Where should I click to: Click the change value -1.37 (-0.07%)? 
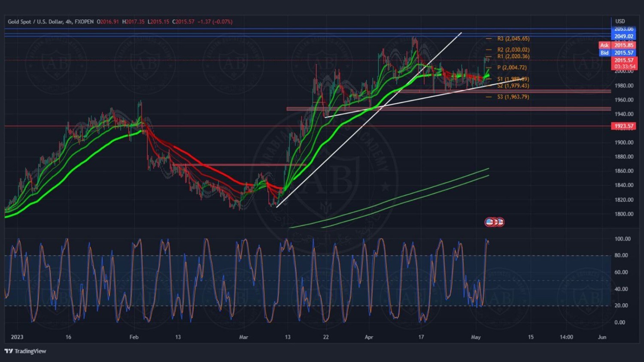(215, 21)
